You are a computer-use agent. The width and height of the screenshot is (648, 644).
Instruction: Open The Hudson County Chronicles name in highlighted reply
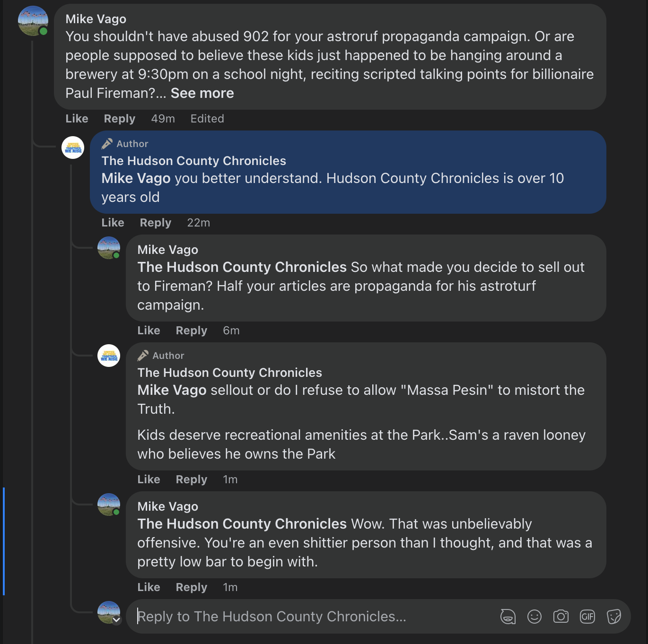point(193,161)
